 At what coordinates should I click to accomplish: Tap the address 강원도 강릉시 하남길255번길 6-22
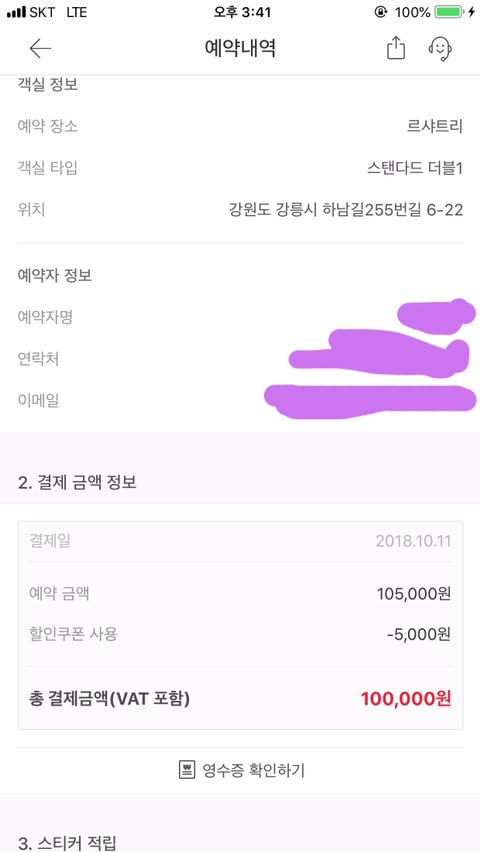346,210
